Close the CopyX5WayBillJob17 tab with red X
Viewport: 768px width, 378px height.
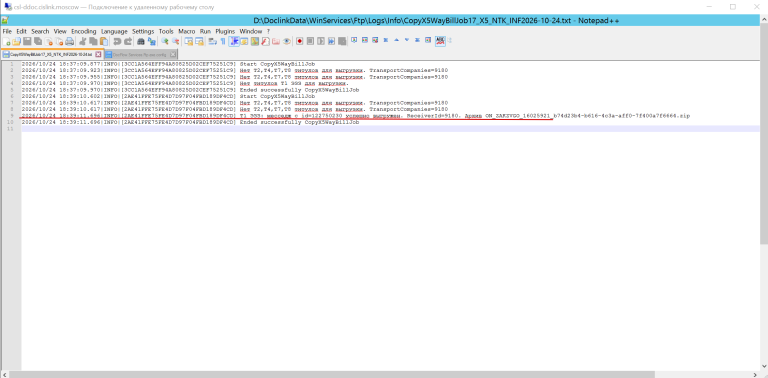(x=98, y=54)
